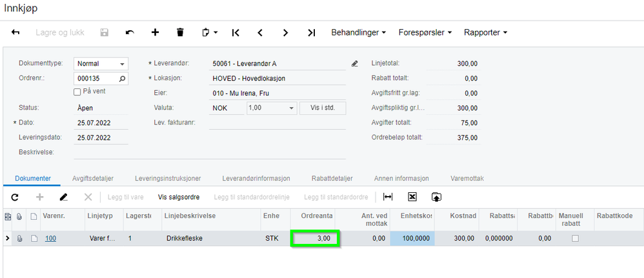Jump to the last record
644x278 pixels.
311,32
